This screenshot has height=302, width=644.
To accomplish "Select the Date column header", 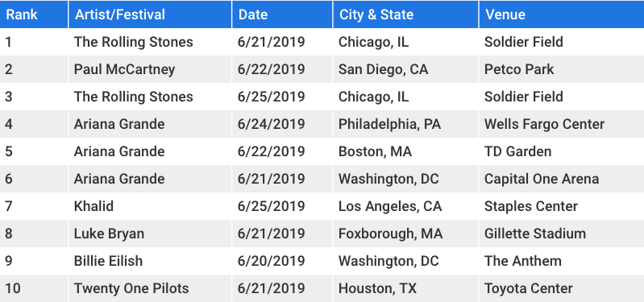I will coord(282,14).
